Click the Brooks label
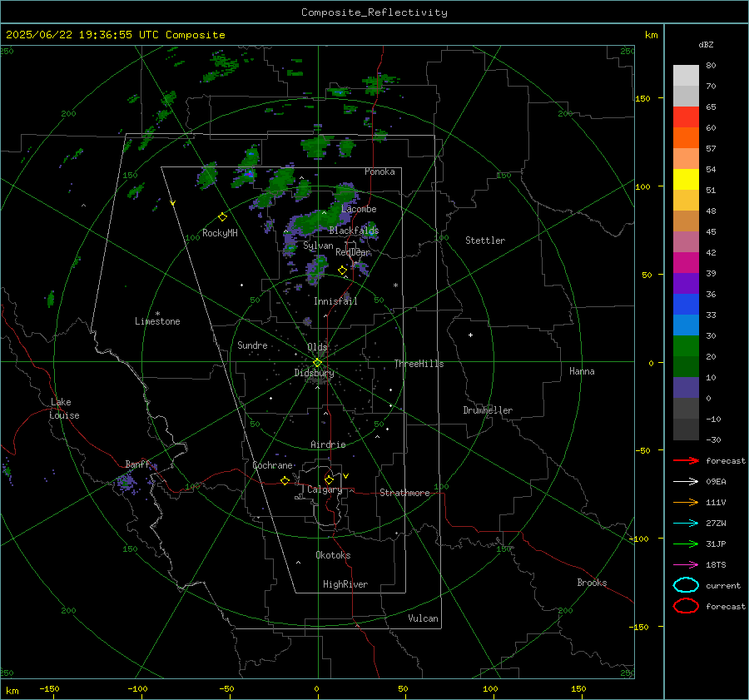This screenshot has width=749, height=700. (x=592, y=583)
